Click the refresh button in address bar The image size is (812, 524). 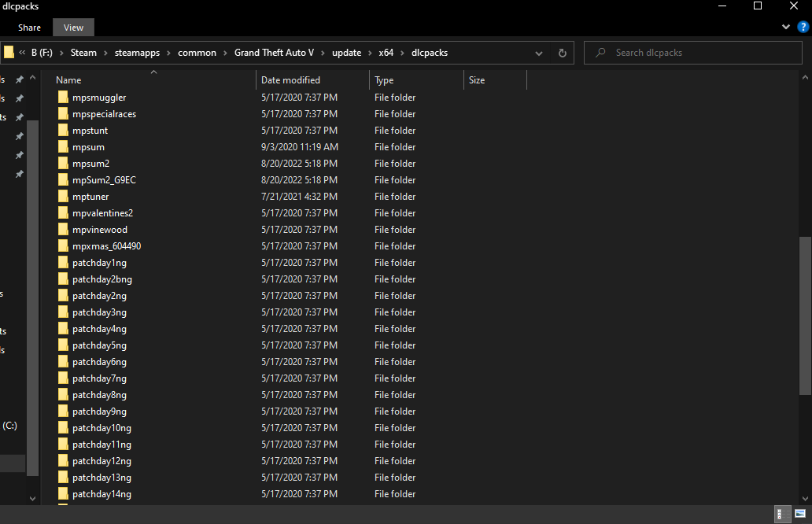[563, 53]
